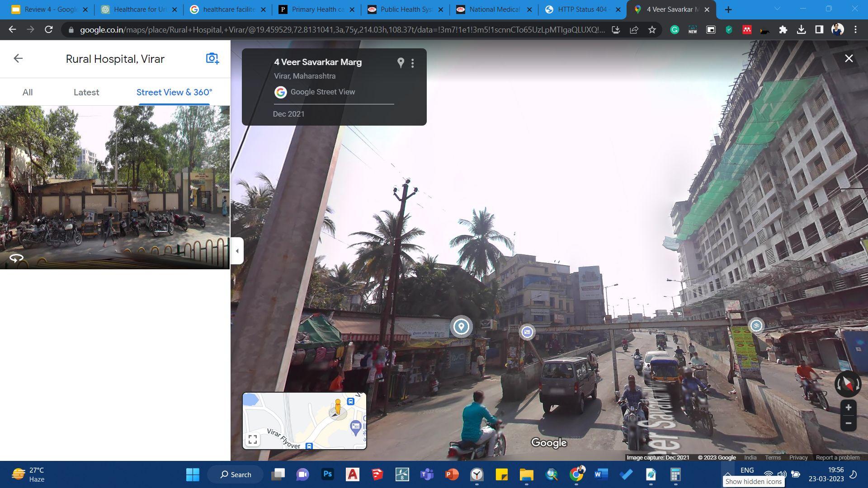The image size is (868, 488).
Task: Bookmark this page with star icon
Action: coord(652,30)
